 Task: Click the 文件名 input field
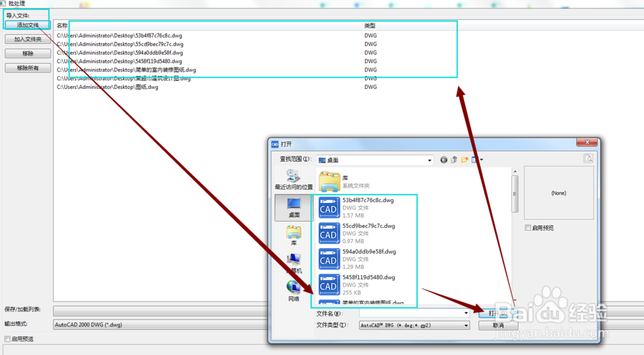[411, 313]
